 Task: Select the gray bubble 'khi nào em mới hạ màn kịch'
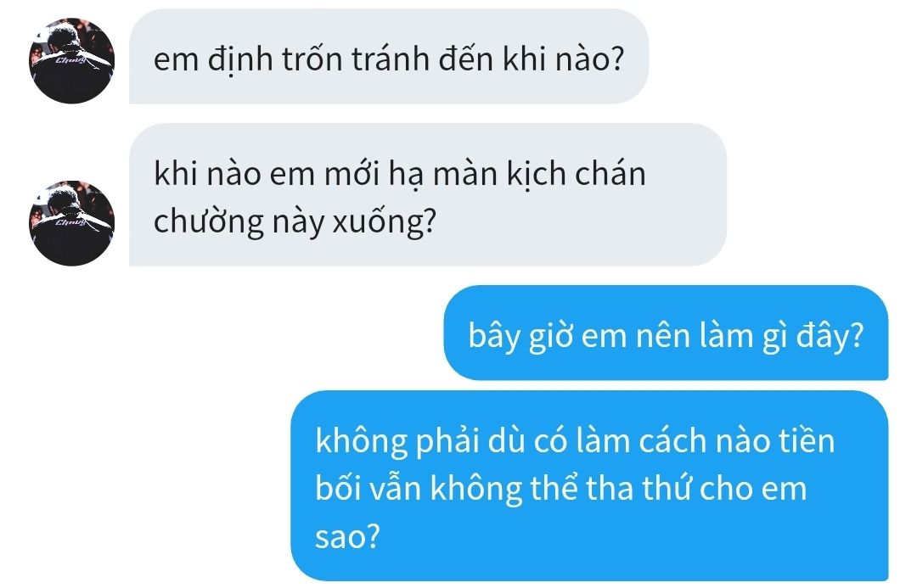point(427,194)
